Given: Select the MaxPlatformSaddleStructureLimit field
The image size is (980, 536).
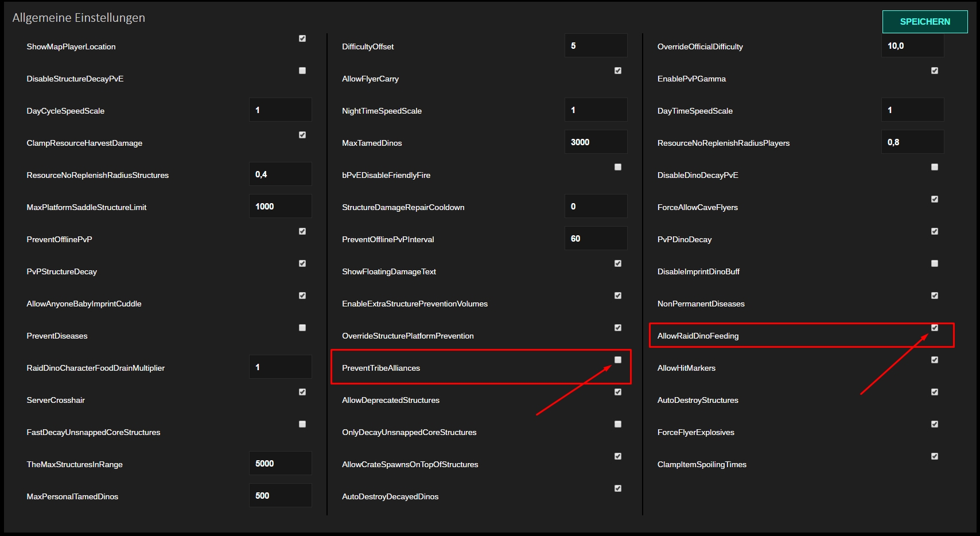Looking at the screenshot, I should click(x=281, y=206).
